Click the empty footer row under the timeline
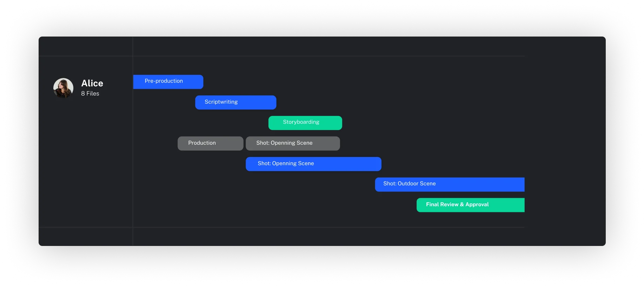 click(328, 236)
